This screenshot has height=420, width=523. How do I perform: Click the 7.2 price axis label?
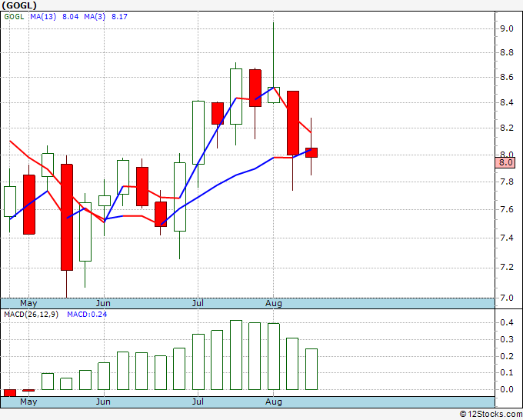[506, 268]
